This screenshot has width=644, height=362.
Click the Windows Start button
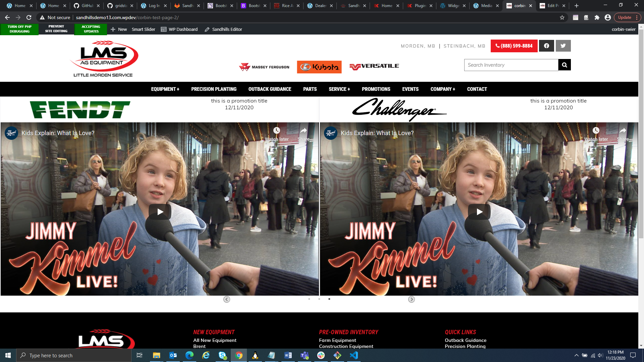(8, 355)
